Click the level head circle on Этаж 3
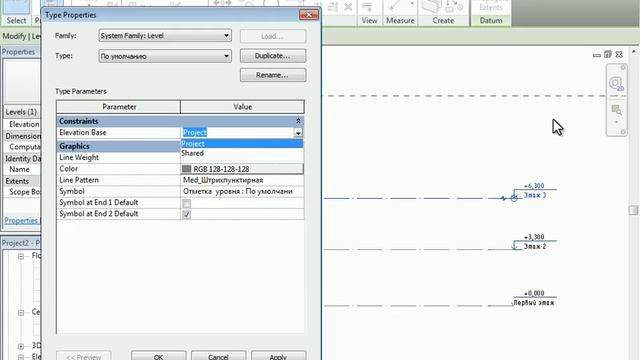This screenshot has height=360, width=640. [514, 198]
